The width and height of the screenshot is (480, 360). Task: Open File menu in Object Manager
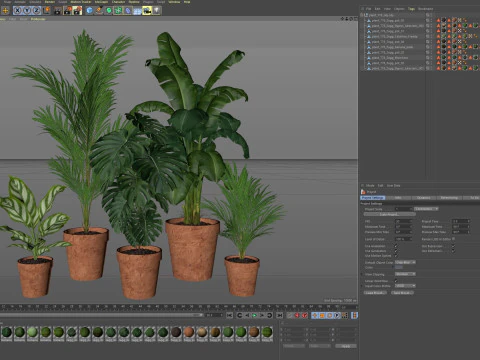[x=368, y=9]
